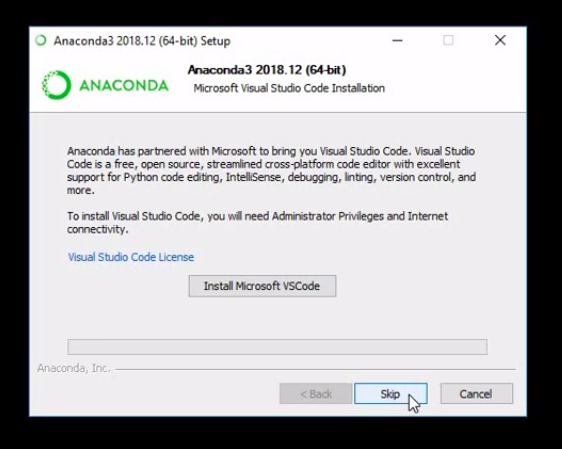Click the separator line beside Anaconda, Inc.
This screenshot has width=562, height=449.
tap(315, 369)
